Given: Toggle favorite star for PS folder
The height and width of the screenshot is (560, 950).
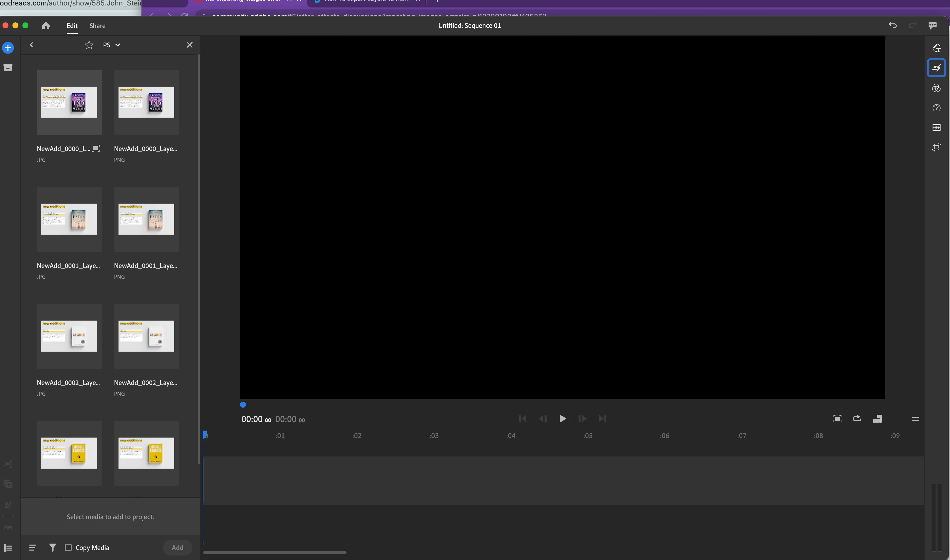Looking at the screenshot, I should (89, 45).
